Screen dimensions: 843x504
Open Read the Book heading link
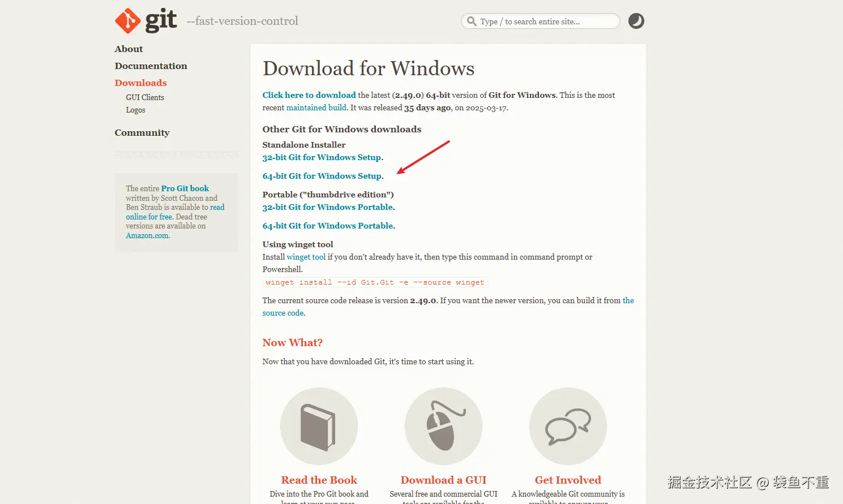[319, 480]
